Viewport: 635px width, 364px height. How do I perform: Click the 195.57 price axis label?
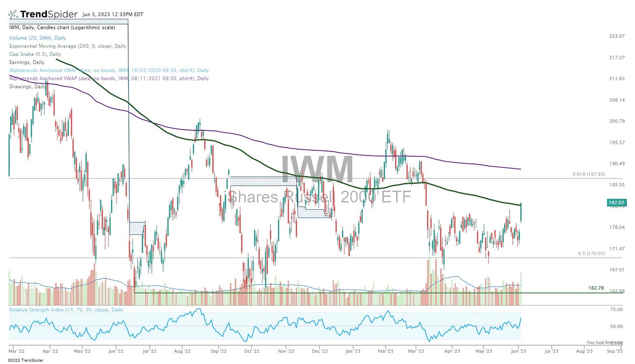click(617, 143)
